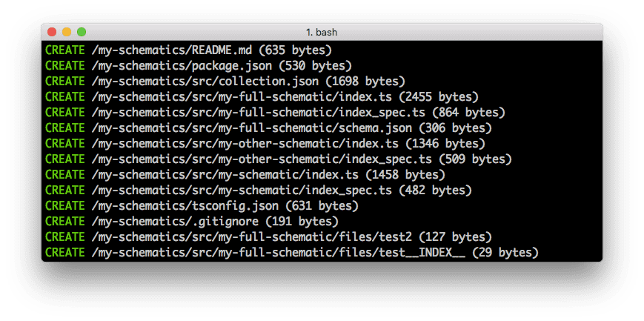Click the files/test2 path
The image size is (644, 321).
point(252,237)
